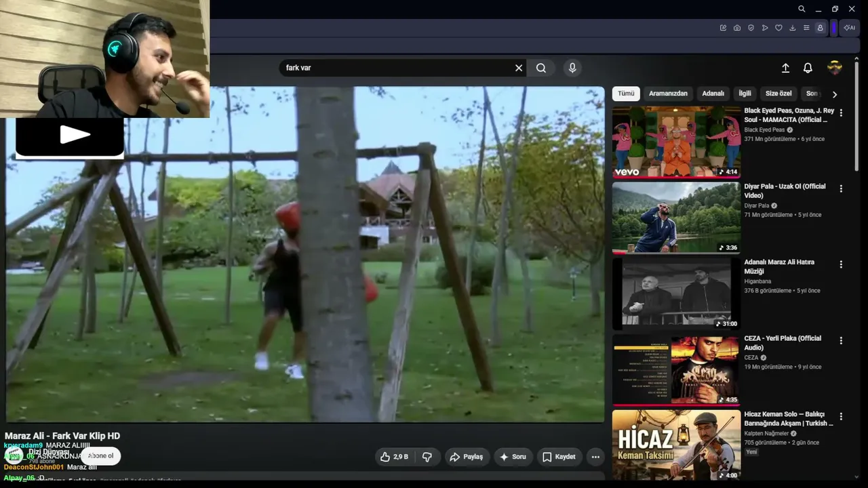Open the notifications bell
Image resolution: width=868 pixels, height=488 pixels.
click(x=808, y=68)
